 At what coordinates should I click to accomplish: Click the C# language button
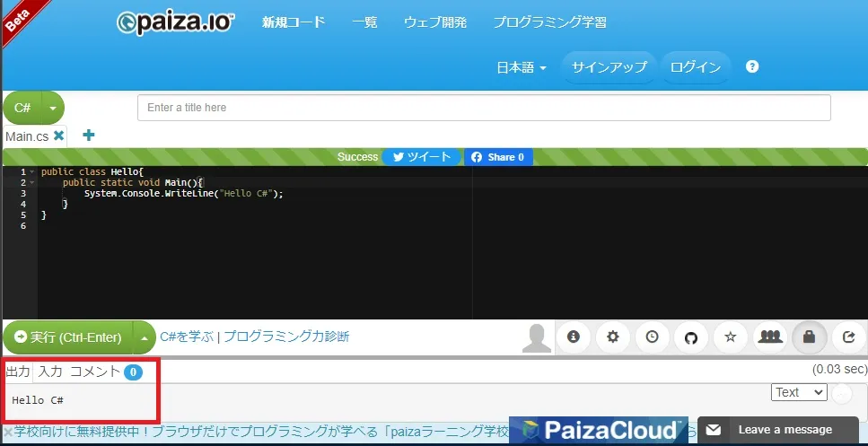[22, 108]
